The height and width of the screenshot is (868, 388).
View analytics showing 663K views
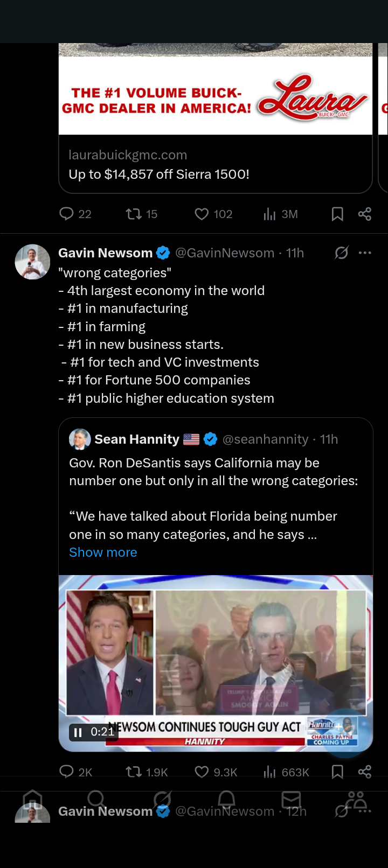[269, 772]
